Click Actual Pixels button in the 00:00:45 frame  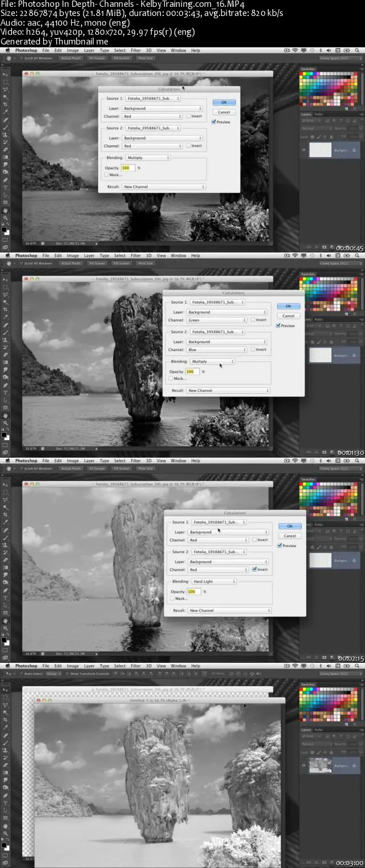71,58
